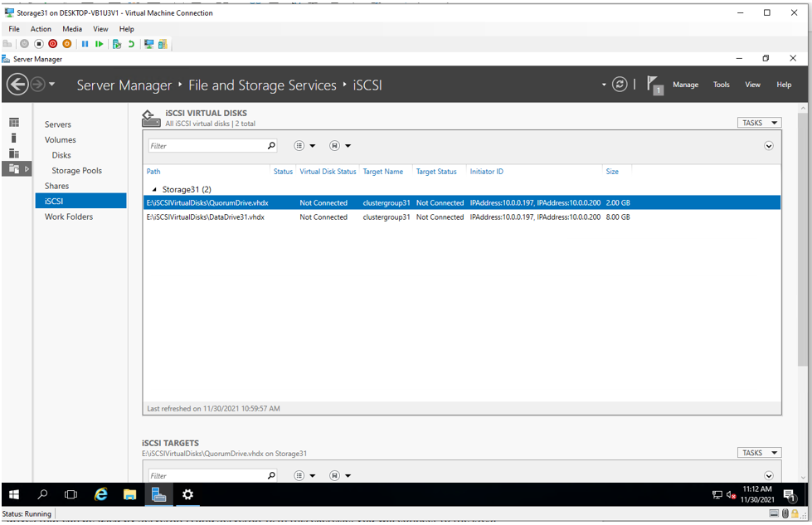Launch Internet Explorer from taskbar
Viewport: 812px width, 525px height.
pyautogui.click(x=100, y=495)
